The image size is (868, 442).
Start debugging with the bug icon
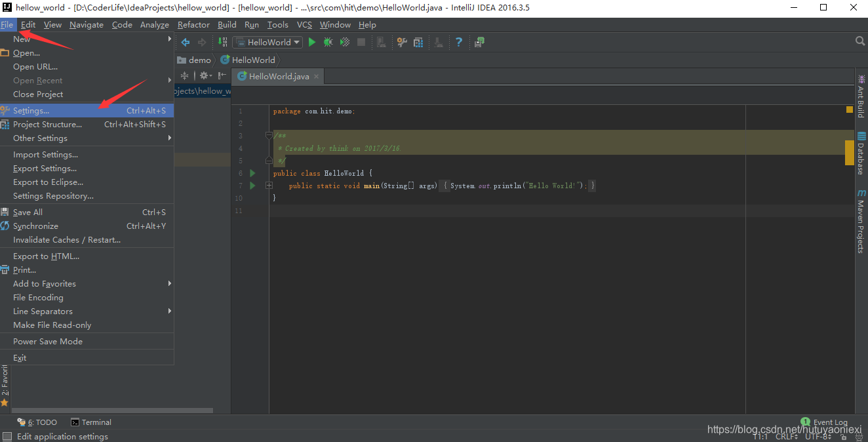coord(328,42)
